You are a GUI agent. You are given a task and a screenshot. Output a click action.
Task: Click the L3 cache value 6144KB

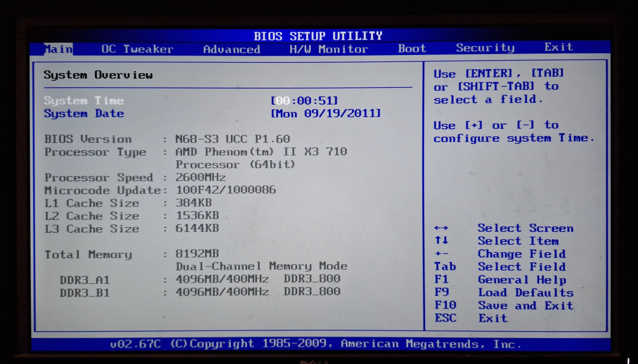point(197,228)
